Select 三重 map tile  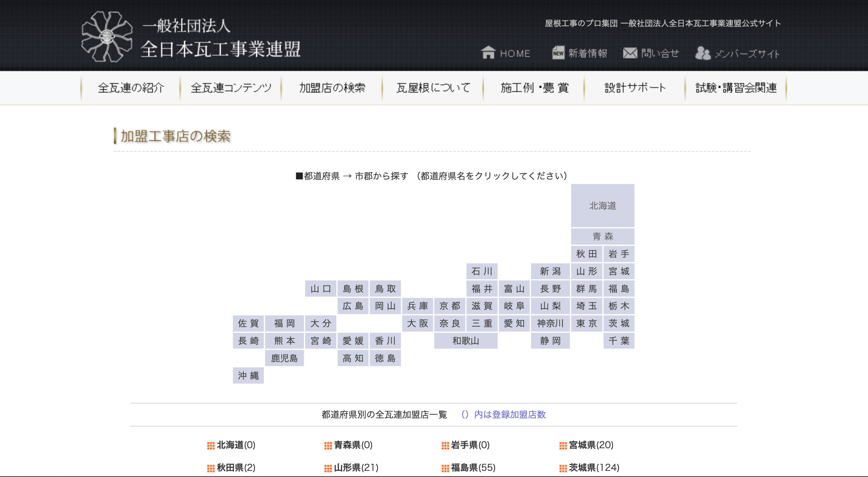click(482, 323)
